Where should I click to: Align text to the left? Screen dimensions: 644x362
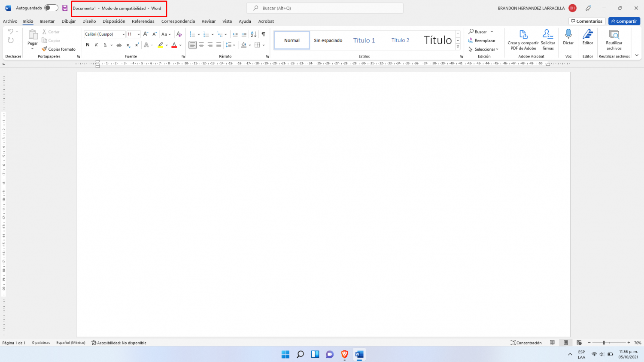[x=192, y=45]
